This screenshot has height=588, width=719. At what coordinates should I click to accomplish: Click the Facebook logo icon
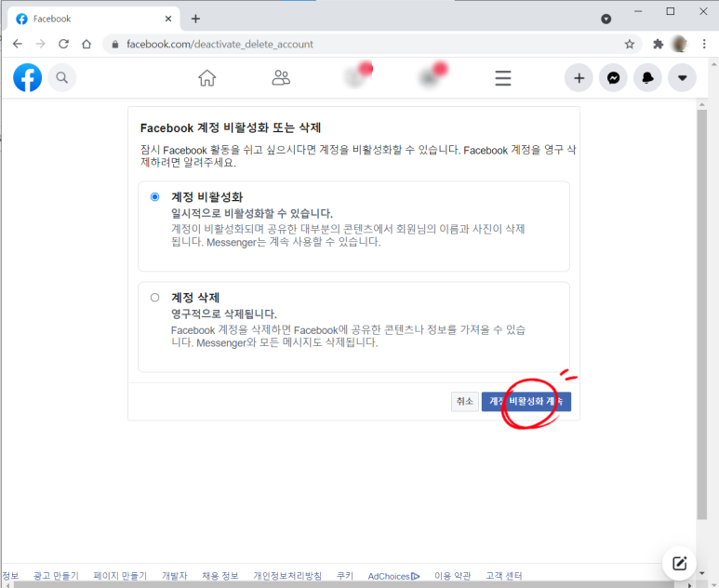(x=28, y=77)
